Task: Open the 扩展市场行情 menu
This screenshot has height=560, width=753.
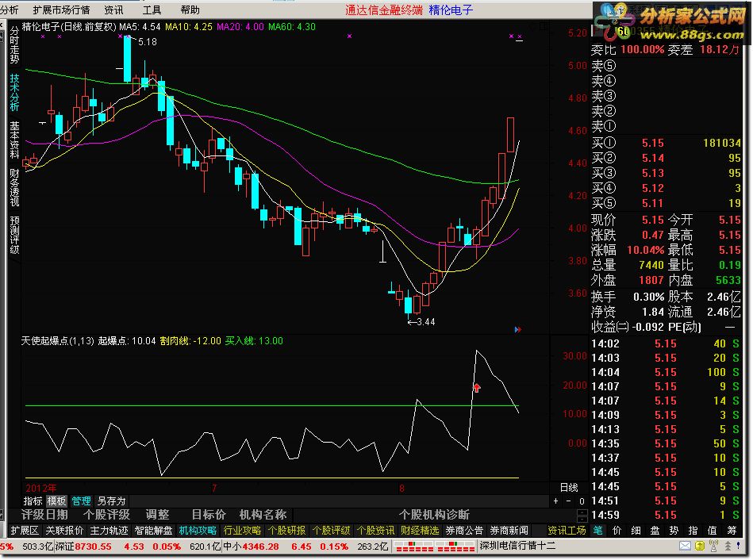Action: (61, 10)
